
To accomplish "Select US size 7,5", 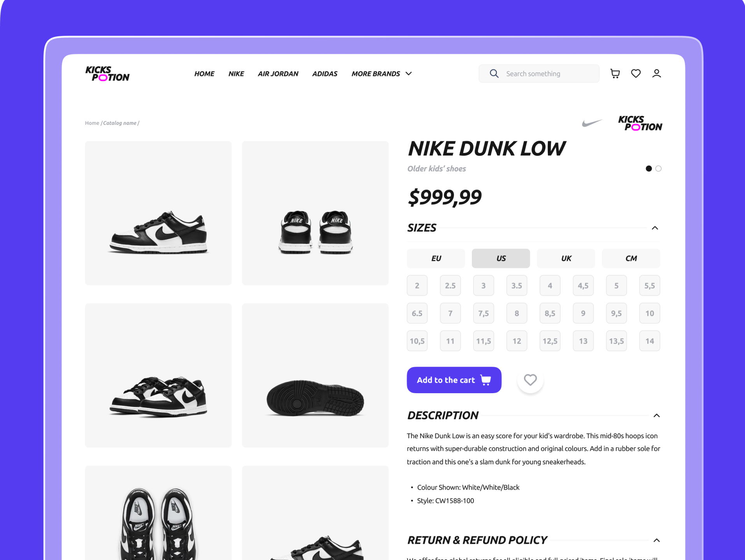I will pos(484,313).
